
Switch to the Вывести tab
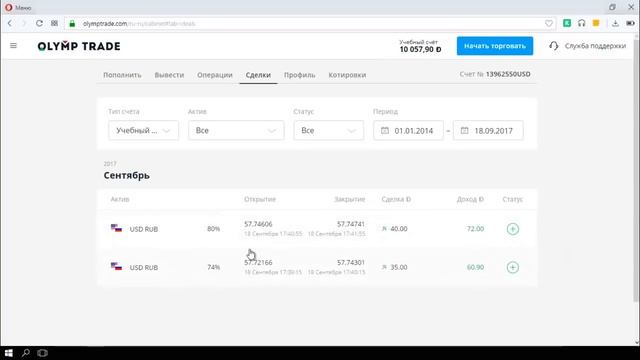169,75
